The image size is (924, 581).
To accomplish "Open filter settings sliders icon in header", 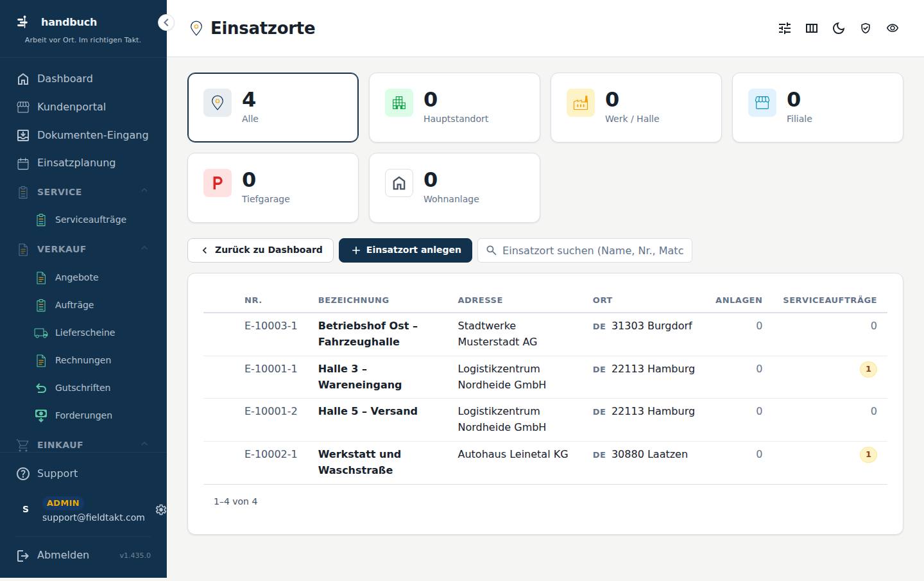I will (x=785, y=28).
